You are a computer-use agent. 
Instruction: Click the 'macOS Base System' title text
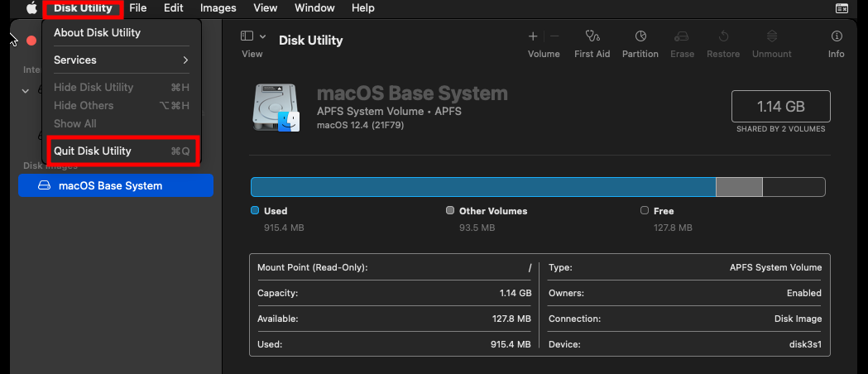click(412, 93)
